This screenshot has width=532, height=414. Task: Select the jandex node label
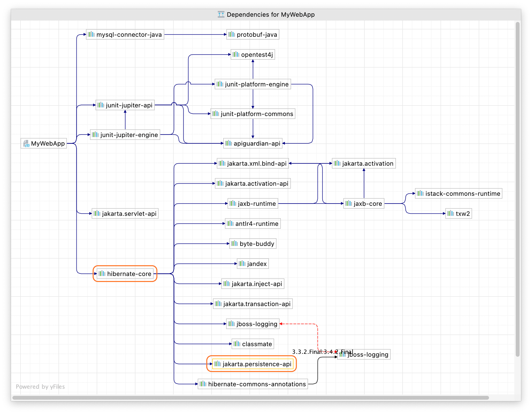click(x=257, y=264)
